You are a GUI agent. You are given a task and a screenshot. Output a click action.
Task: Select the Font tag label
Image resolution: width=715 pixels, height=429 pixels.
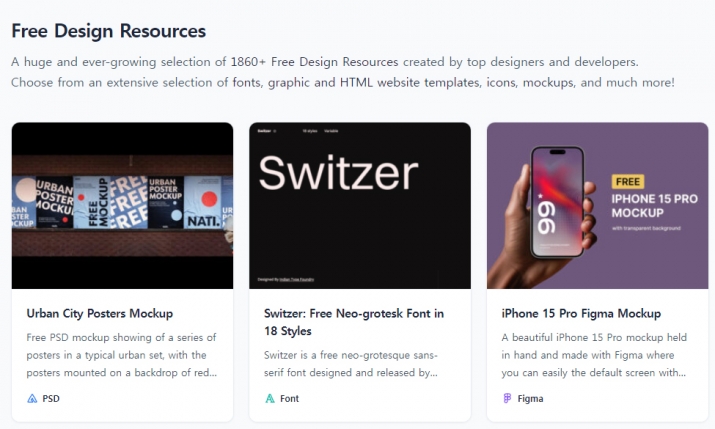tap(290, 398)
